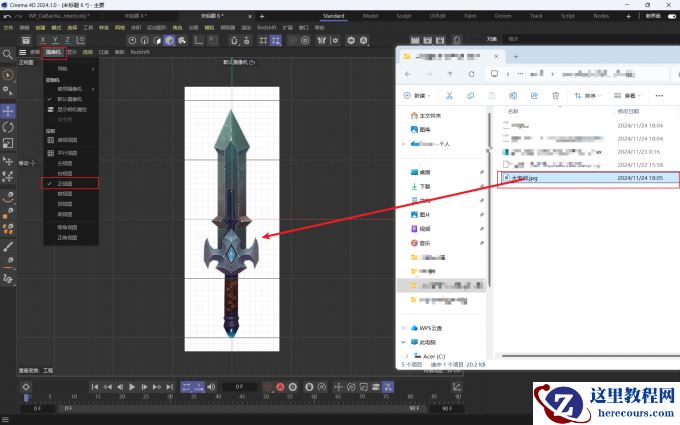Toggle timeline sound speaker icon
This screenshot has height=425, width=680.
point(211,387)
